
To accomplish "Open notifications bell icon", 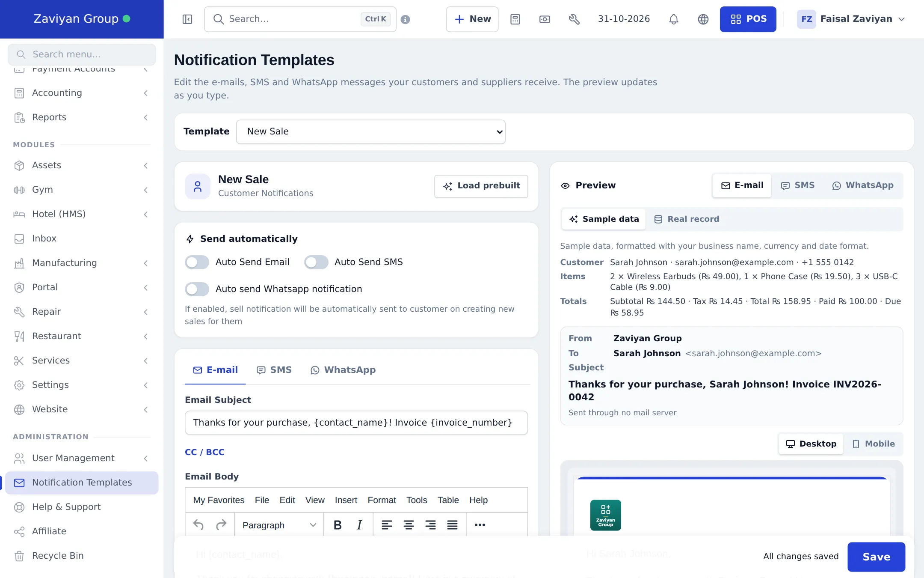I will click(x=674, y=19).
